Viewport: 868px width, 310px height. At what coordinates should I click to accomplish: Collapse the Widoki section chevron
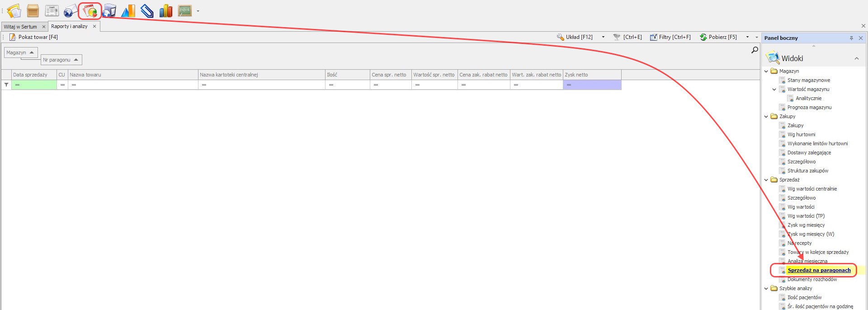pyautogui.click(x=856, y=58)
